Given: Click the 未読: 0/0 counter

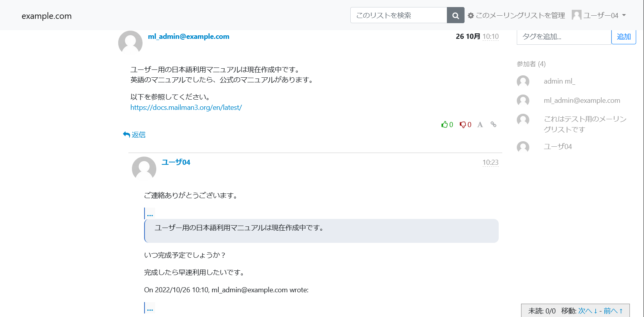Looking at the screenshot, I should [542, 311].
